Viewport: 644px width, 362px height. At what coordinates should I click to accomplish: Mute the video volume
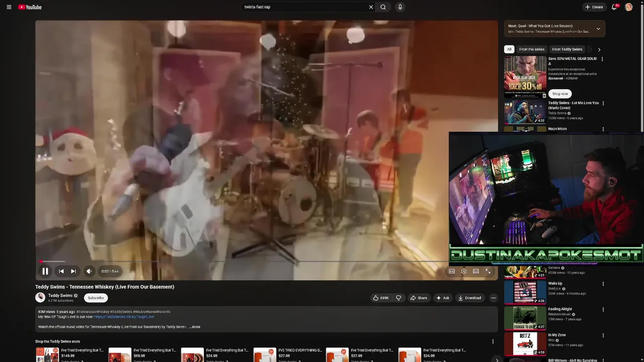pos(89,271)
